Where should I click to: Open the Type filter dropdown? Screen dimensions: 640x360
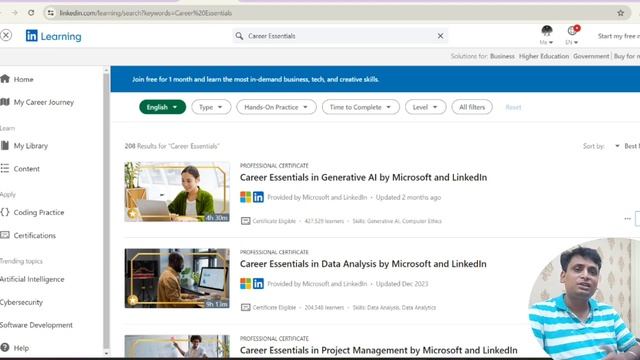tap(211, 107)
